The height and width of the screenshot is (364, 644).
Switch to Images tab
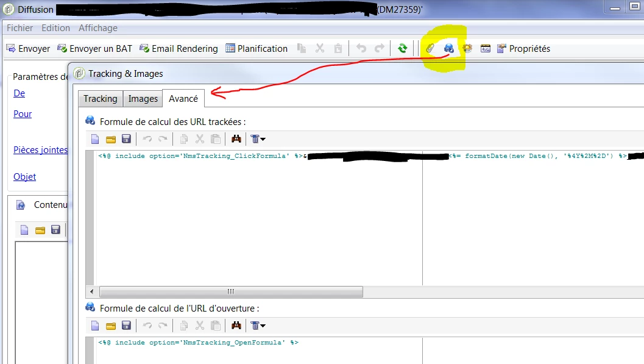(x=143, y=99)
